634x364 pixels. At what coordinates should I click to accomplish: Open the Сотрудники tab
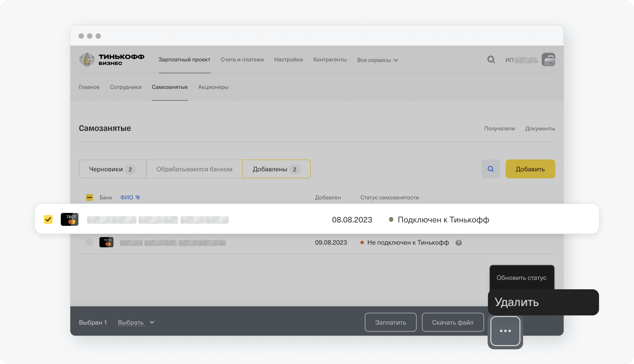pyautogui.click(x=126, y=87)
